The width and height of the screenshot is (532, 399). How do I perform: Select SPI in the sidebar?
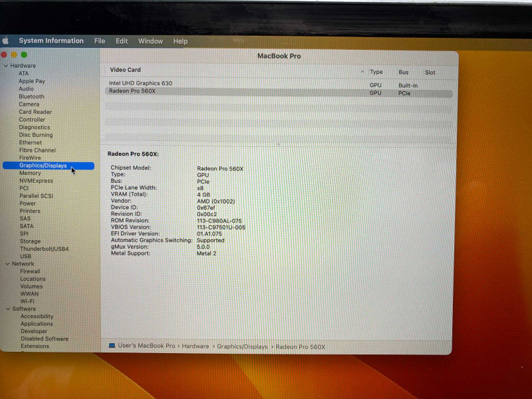pyautogui.click(x=24, y=233)
